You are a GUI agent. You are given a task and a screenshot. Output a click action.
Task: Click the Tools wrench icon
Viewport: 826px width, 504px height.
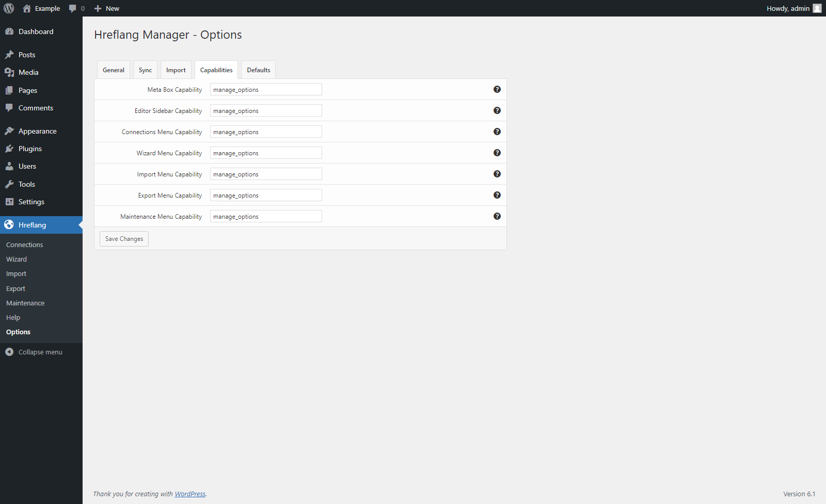pyautogui.click(x=9, y=184)
